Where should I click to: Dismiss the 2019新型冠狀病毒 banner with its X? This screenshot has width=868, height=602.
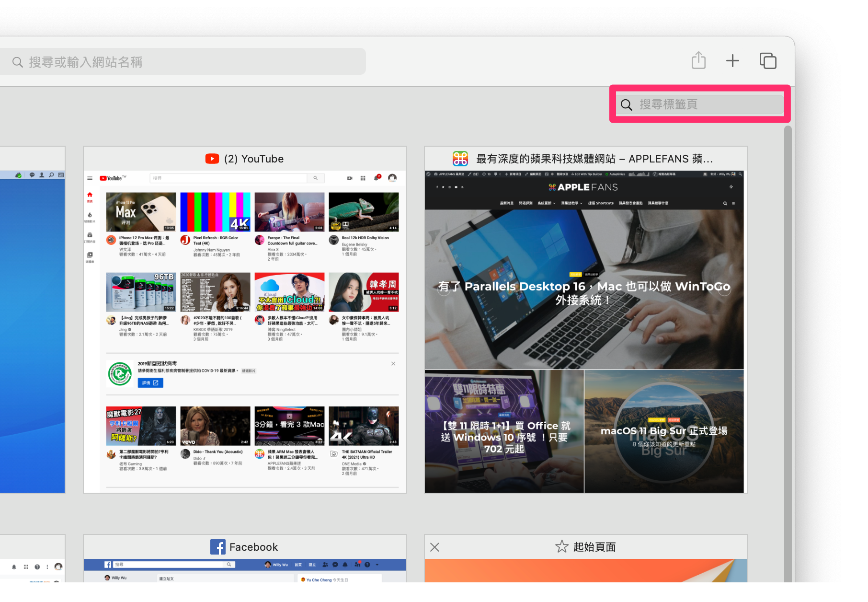(x=393, y=364)
